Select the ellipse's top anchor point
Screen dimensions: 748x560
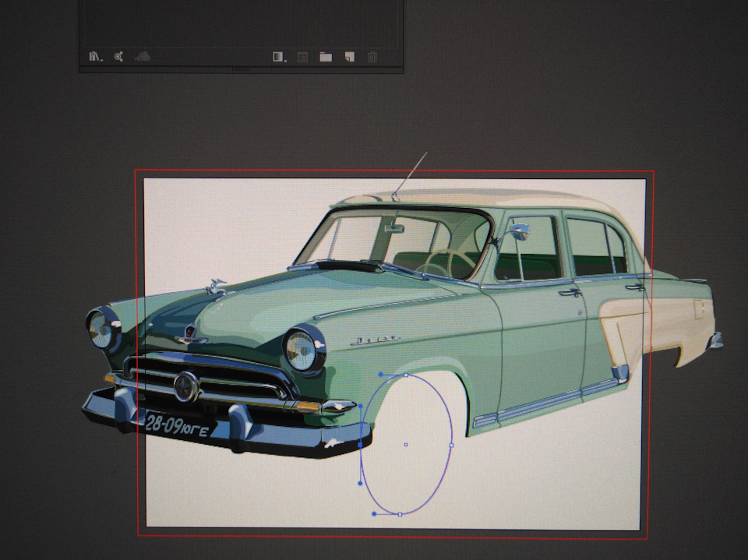406,375
